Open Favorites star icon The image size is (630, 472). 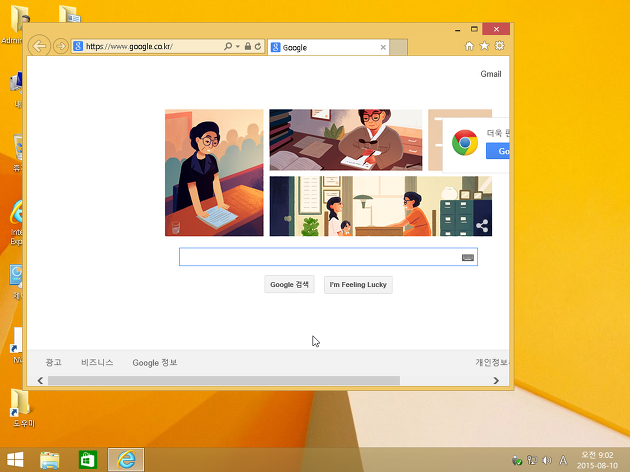(x=484, y=46)
